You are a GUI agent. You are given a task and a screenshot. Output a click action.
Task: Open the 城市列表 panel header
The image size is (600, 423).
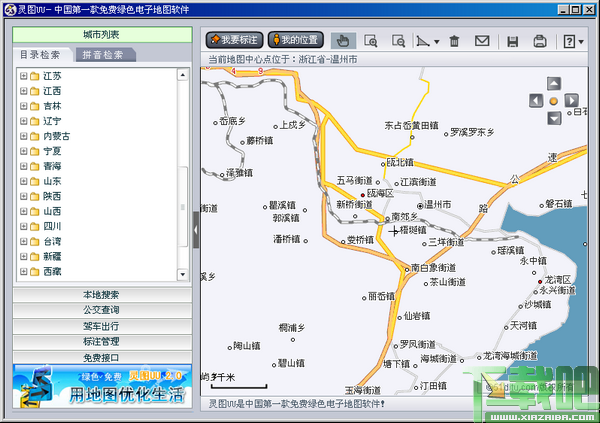tap(102, 35)
